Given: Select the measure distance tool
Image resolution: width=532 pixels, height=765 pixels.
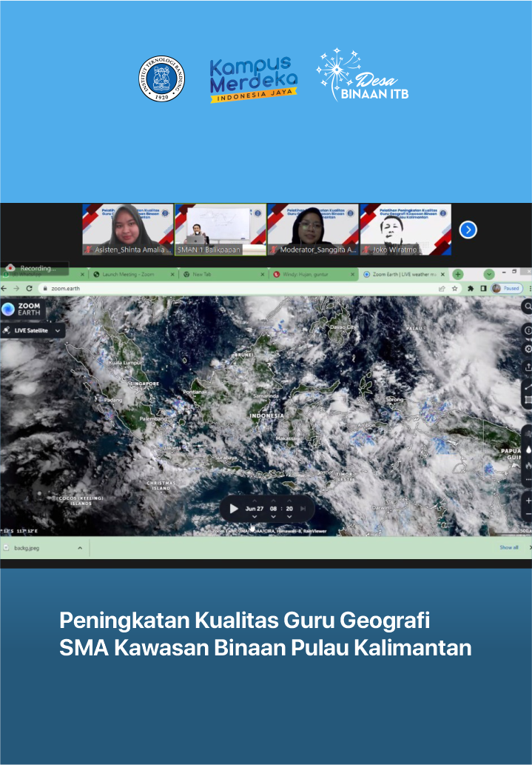Looking at the screenshot, I should [528, 387].
